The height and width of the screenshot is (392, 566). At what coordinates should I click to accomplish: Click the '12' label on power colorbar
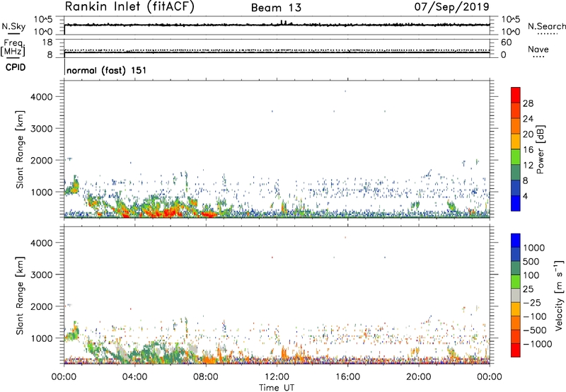[528, 166]
